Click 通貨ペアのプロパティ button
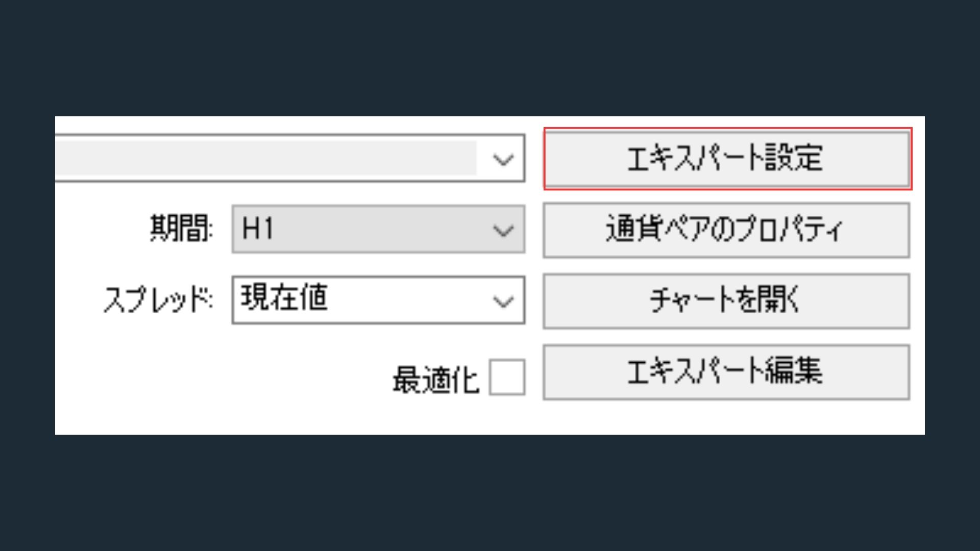Screen dimensions: 980x551 click(x=726, y=230)
